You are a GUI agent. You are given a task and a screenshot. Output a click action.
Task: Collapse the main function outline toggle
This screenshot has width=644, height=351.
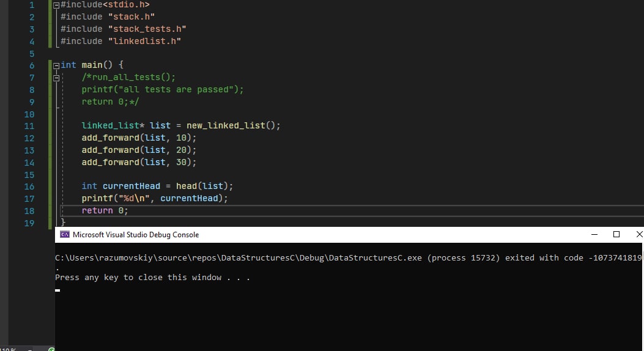(x=56, y=65)
